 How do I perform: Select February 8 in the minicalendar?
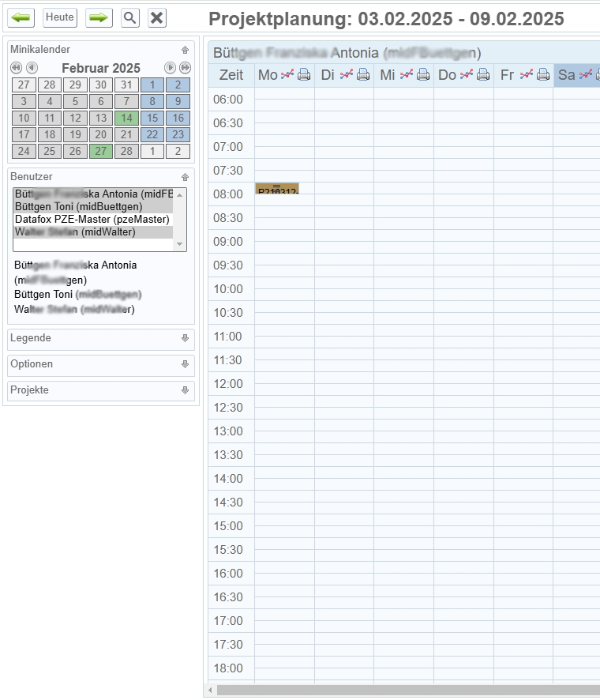pos(152,101)
